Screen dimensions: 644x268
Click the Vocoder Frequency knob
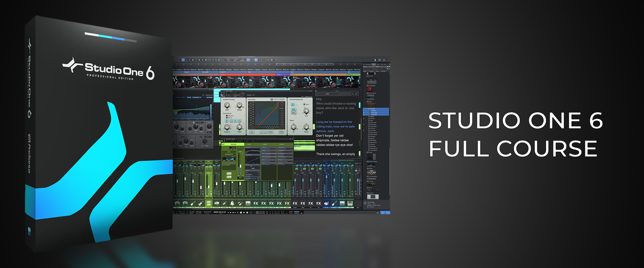(227, 127)
